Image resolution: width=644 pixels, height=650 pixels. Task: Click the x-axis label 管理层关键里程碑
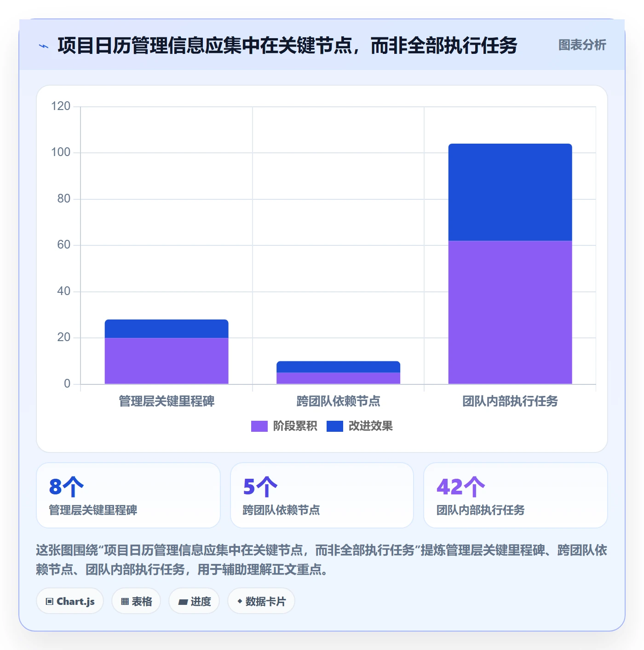click(x=167, y=401)
